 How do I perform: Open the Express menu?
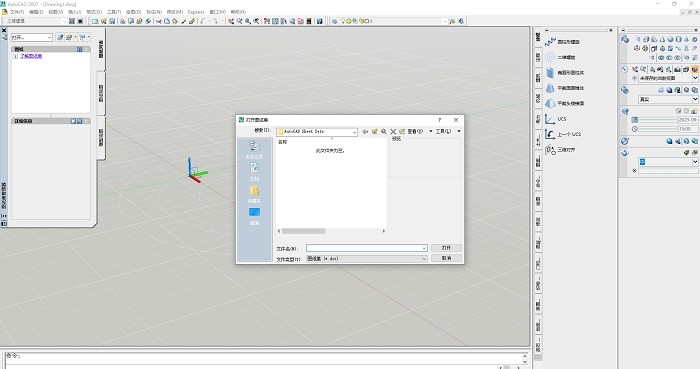coord(196,12)
